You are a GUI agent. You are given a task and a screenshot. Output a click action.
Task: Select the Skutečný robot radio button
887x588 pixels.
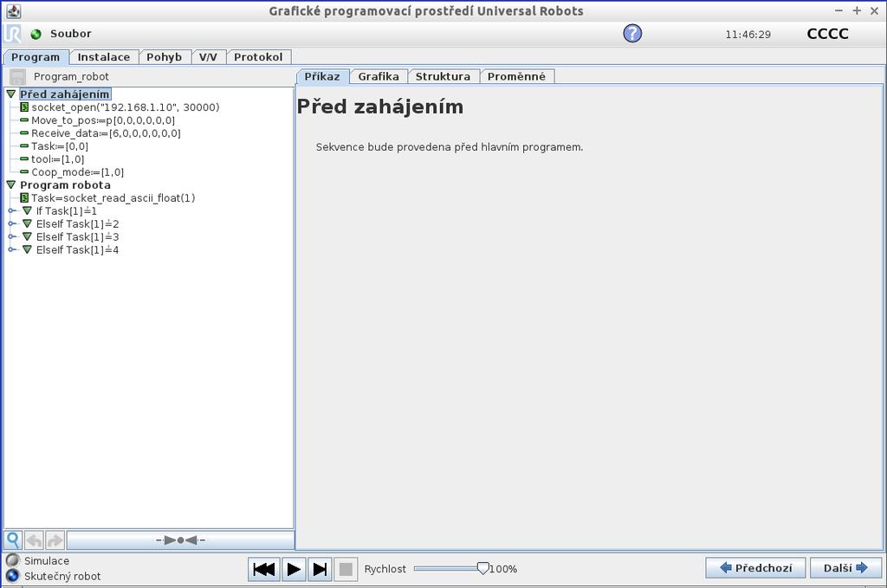point(12,576)
